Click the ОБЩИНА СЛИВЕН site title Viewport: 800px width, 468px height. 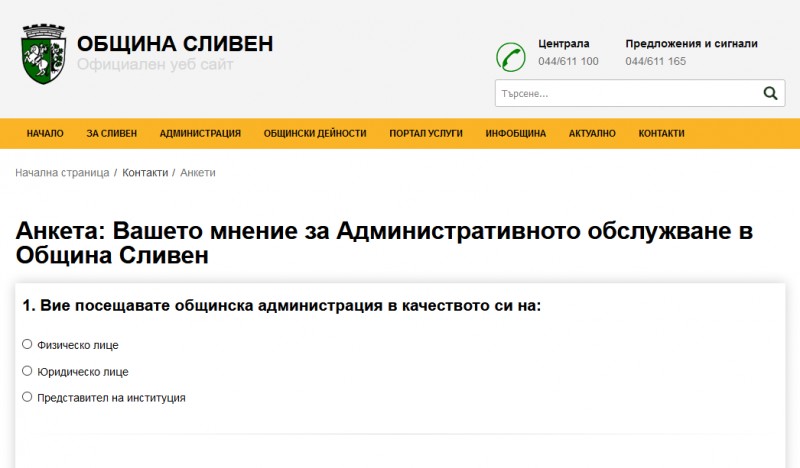click(175, 44)
